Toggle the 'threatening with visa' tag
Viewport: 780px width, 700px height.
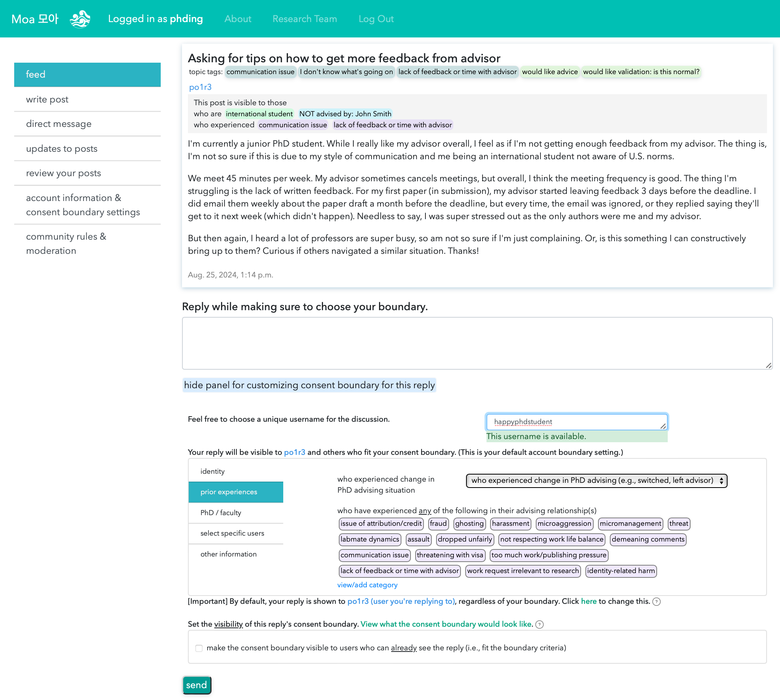tap(450, 555)
